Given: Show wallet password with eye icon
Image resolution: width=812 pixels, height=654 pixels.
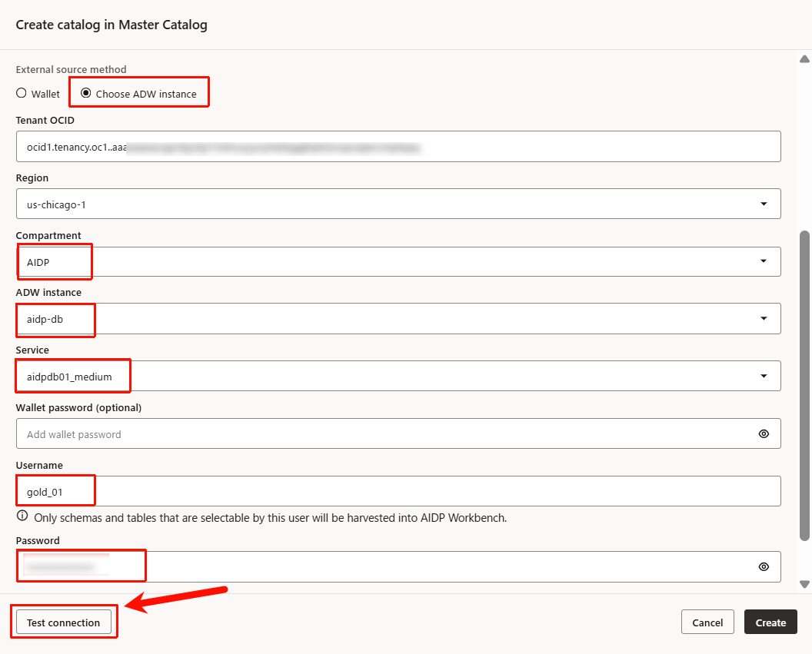Looking at the screenshot, I should coord(764,433).
